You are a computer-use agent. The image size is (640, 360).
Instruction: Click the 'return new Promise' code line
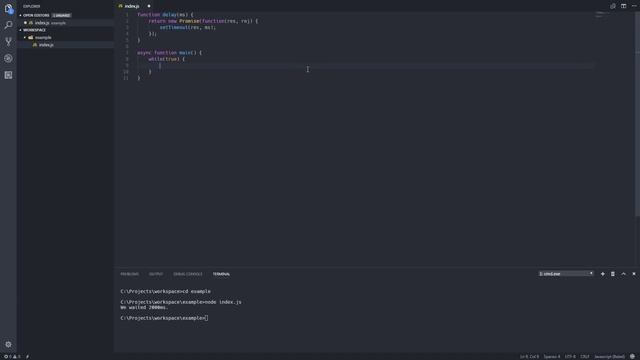tap(203, 21)
